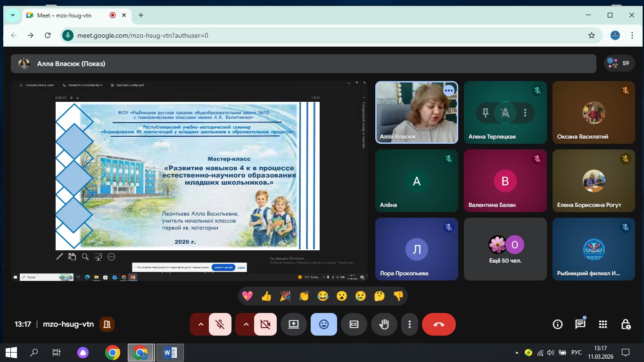Open the 59 participants list button
Image resolution: width=644 pixels, height=362 pixels.
pos(619,63)
